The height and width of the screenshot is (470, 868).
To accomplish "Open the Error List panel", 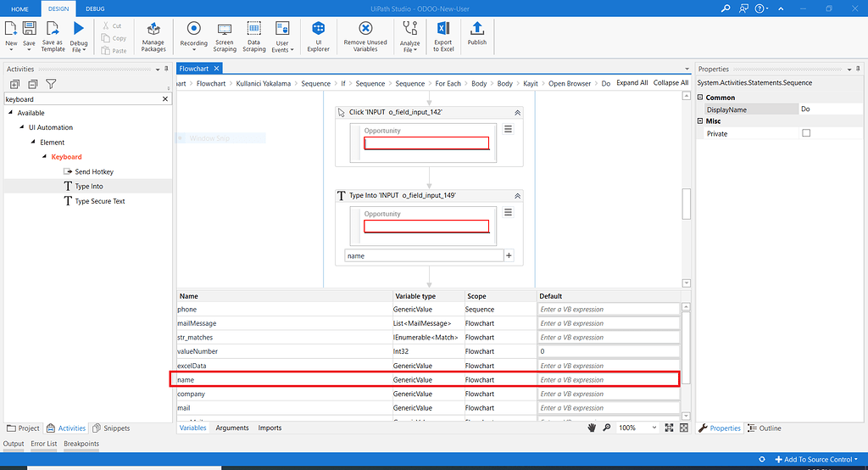I will coord(44,444).
